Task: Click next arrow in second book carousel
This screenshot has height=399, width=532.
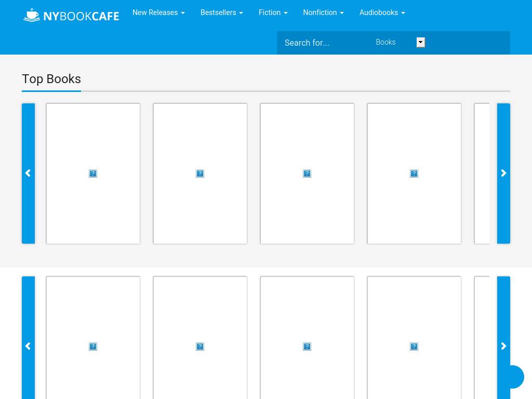Action: pyautogui.click(x=503, y=346)
